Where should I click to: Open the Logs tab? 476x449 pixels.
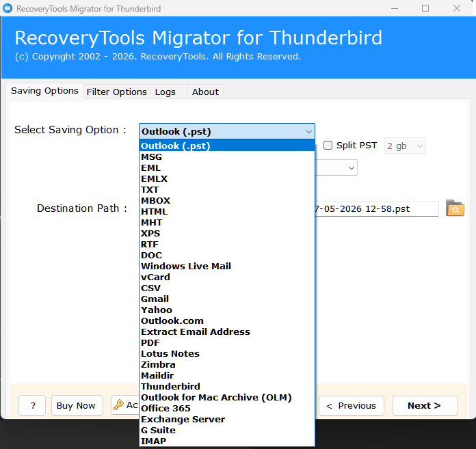coord(169,92)
